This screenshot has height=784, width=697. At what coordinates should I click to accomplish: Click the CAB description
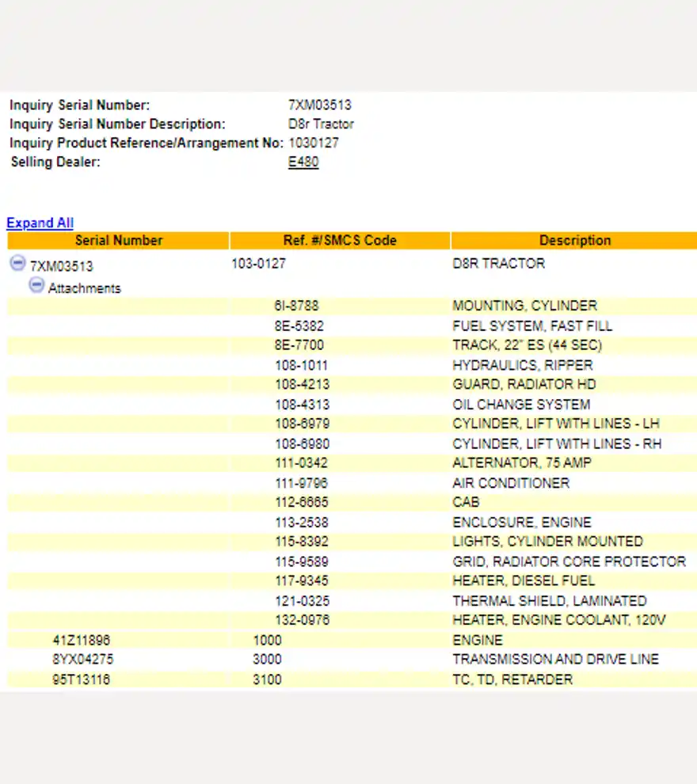(466, 502)
